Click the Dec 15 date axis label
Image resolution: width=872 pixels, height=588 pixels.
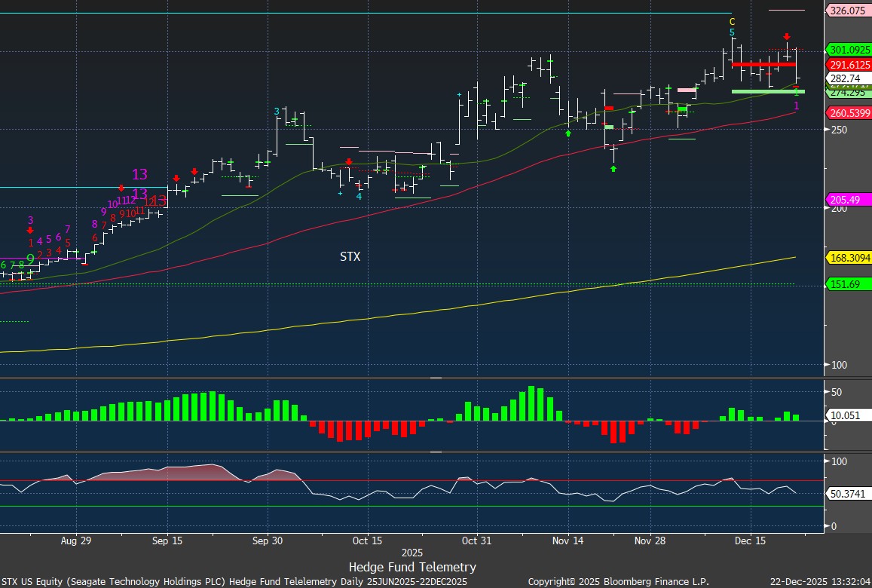[750, 541]
